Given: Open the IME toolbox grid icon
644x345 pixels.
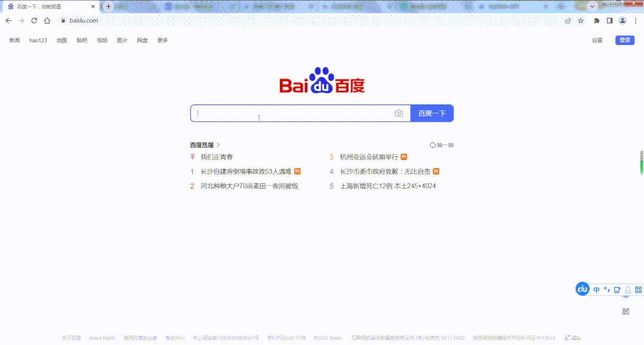Looking at the screenshot, I should 638,290.
